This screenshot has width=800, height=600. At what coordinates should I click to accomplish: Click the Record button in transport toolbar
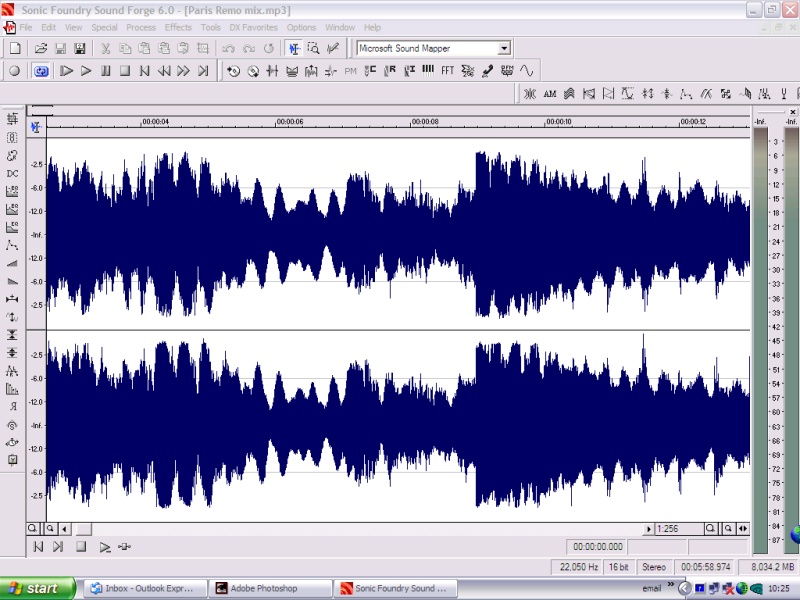tap(15, 71)
